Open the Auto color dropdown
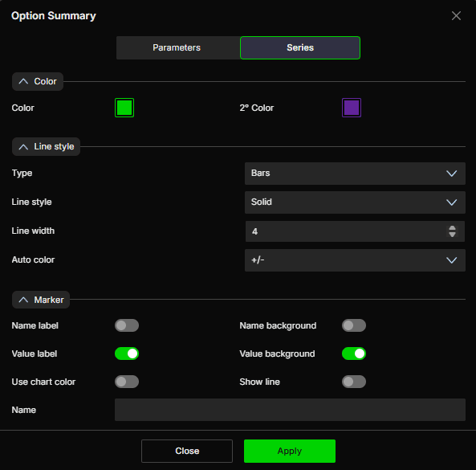This screenshot has width=476, height=470. click(x=355, y=260)
